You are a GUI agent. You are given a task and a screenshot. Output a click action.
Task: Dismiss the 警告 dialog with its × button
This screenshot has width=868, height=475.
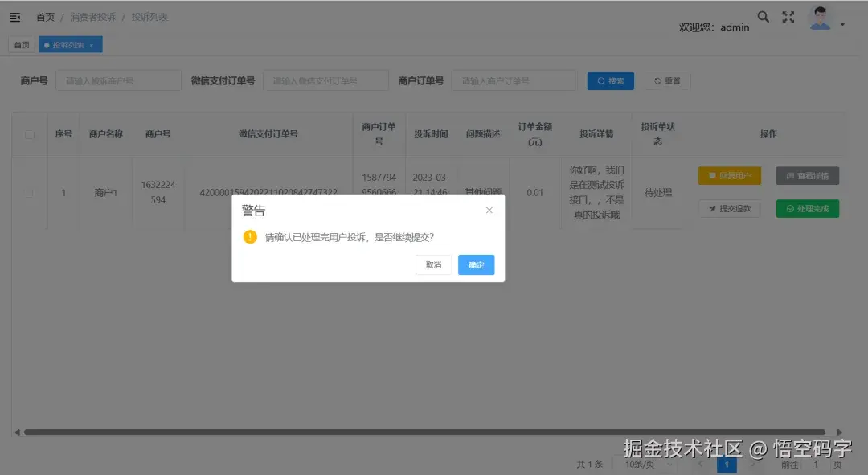pos(489,210)
